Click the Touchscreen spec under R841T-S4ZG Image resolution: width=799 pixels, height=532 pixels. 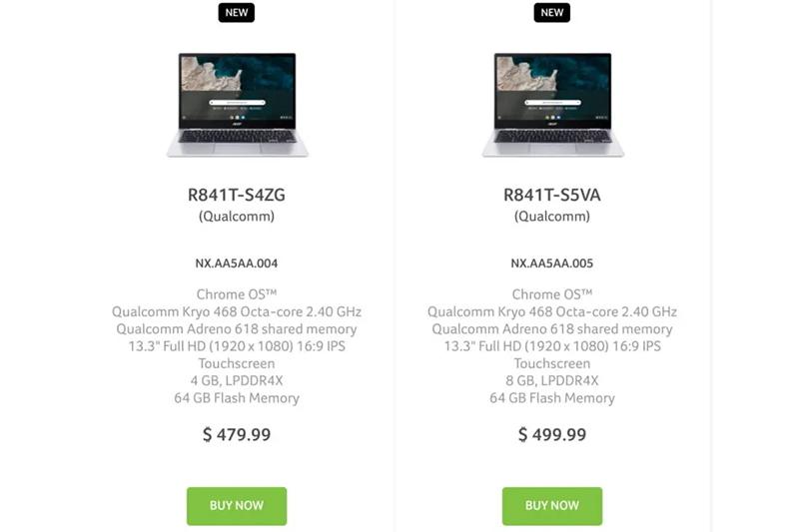[x=237, y=363]
